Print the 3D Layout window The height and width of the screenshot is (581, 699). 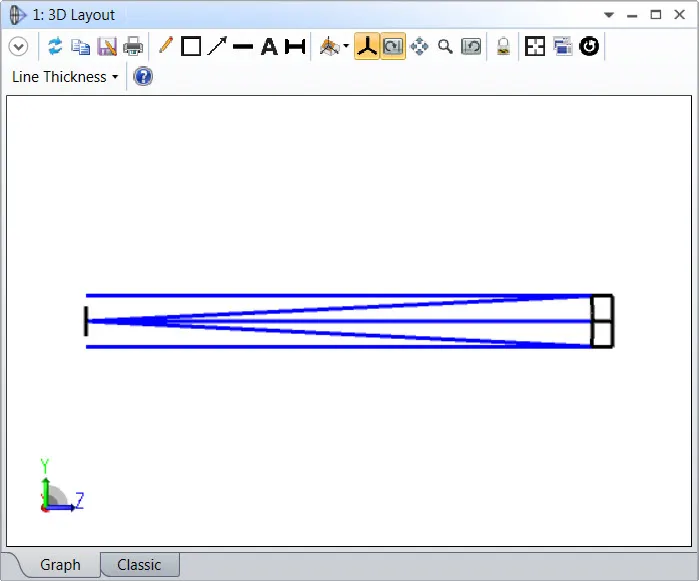[x=133, y=46]
